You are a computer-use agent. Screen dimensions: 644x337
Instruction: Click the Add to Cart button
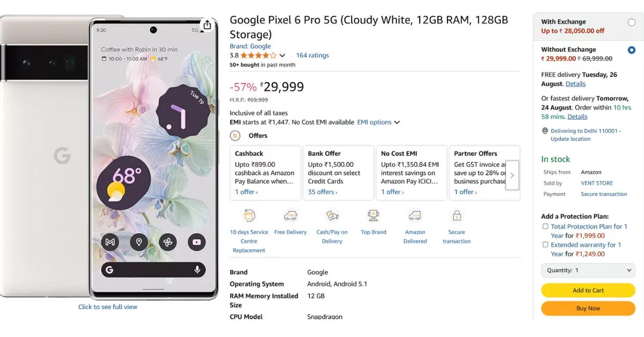(588, 290)
